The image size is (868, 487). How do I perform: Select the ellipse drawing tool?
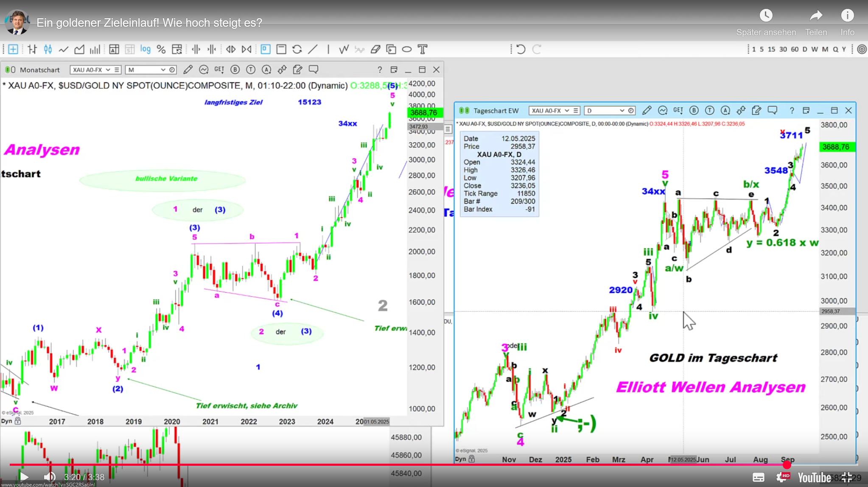(406, 49)
